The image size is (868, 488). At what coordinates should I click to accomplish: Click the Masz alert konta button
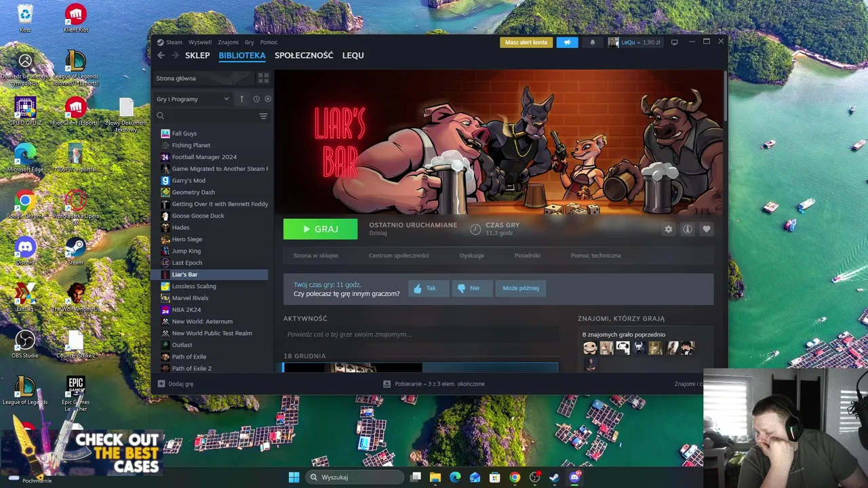point(526,42)
